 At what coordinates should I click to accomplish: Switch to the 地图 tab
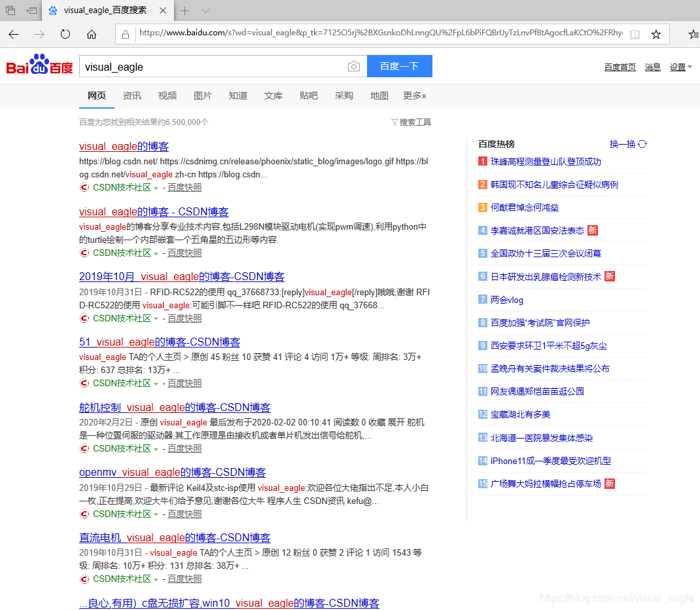click(x=379, y=96)
